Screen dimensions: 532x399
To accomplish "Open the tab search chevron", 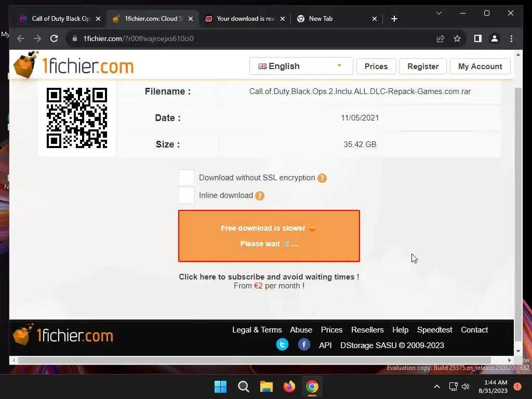I will [x=438, y=13].
